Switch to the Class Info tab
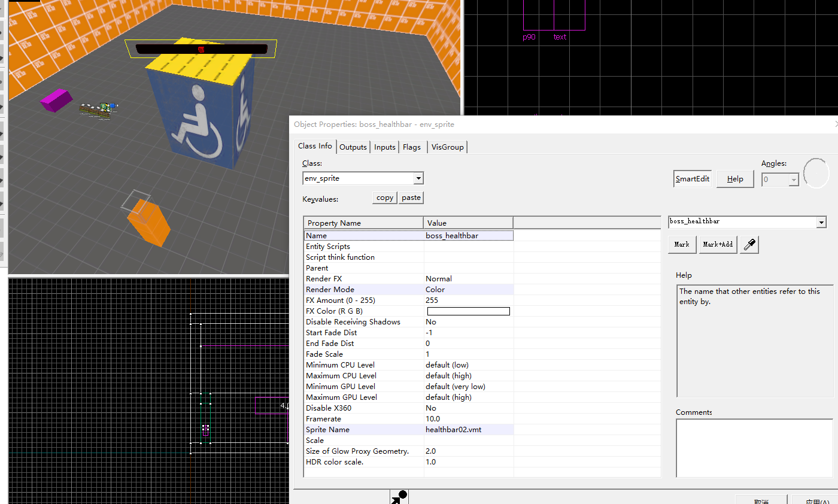Screen dimensions: 838x504 315,146
